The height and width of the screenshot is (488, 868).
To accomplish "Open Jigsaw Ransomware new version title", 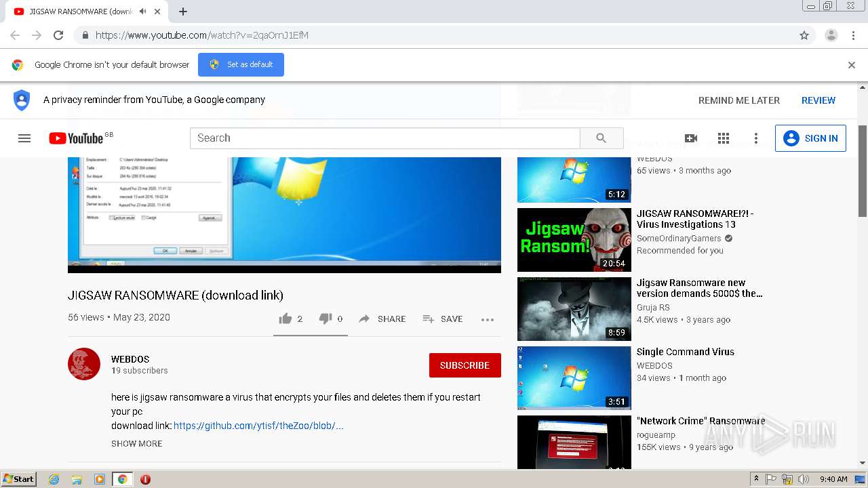I will pos(700,288).
